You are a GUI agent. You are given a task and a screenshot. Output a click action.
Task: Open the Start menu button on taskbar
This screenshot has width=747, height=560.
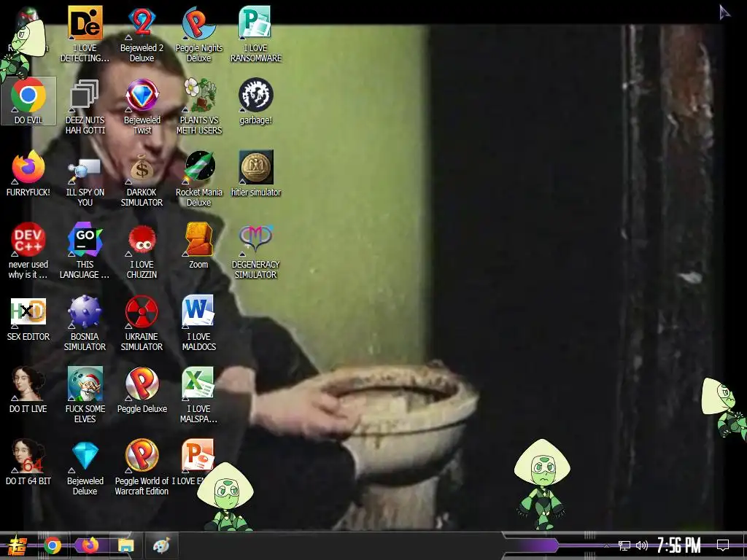click(16, 545)
